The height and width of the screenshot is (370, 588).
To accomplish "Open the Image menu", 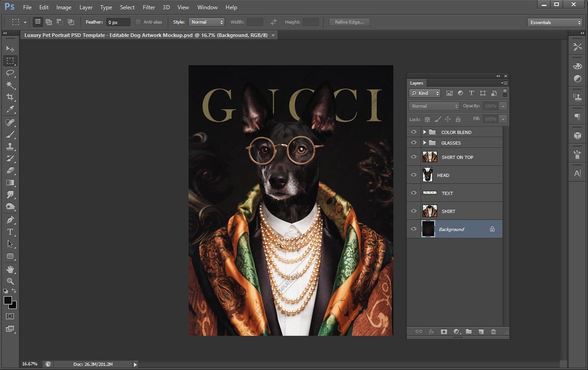I will click(x=64, y=7).
